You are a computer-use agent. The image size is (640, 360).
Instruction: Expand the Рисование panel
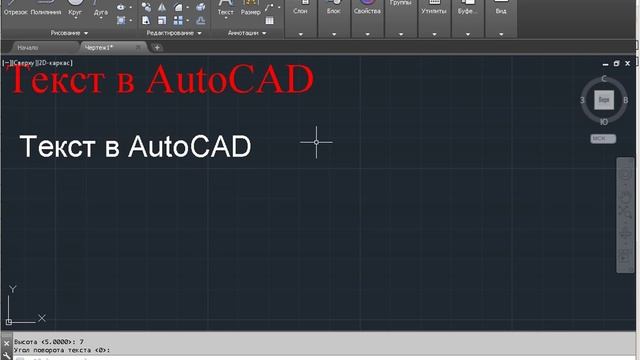pyautogui.click(x=69, y=33)
